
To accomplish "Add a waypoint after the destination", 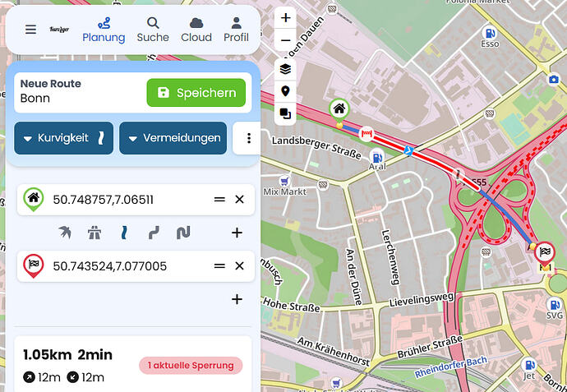I will point(237,299).
